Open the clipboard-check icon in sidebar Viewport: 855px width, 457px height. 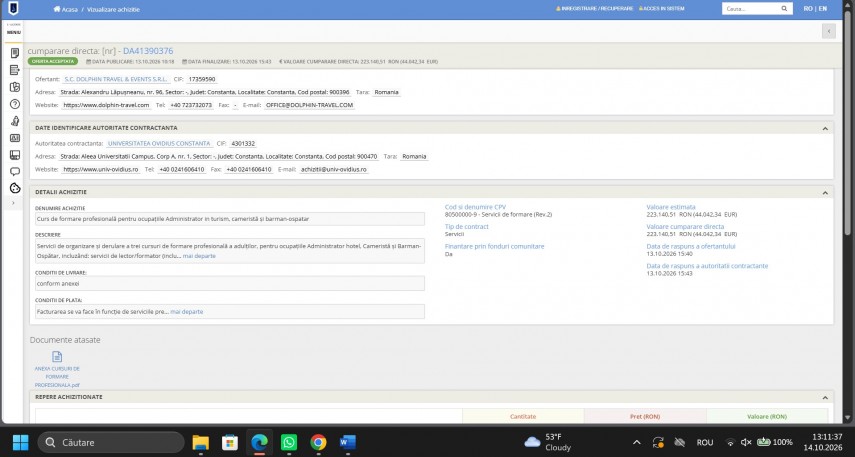click(15, 87)
